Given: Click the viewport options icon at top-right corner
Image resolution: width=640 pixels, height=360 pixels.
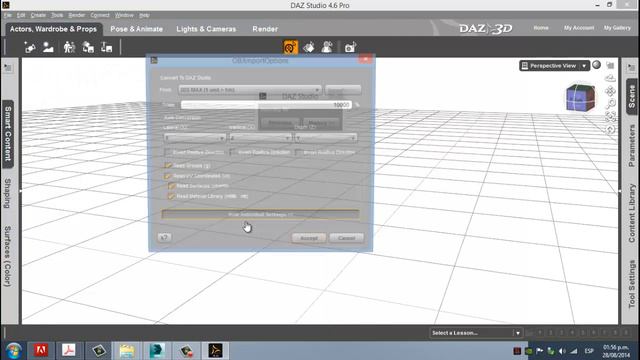Looking at the screenshot, I should click(610, 65).
